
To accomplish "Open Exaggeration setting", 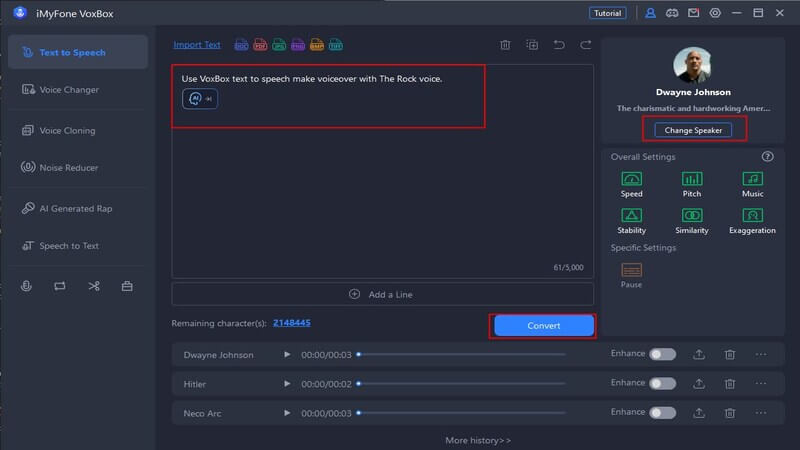I will tap(753, 221).
